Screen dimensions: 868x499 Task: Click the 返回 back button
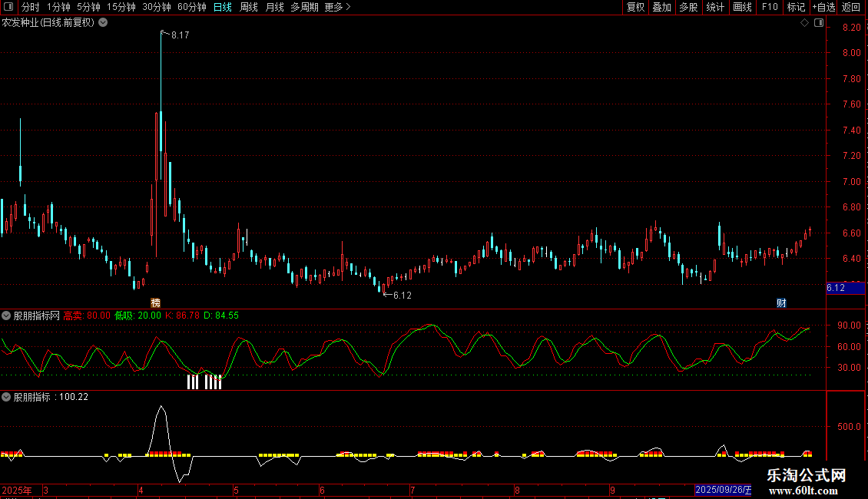pyautogui.click(x=851, y=7)
